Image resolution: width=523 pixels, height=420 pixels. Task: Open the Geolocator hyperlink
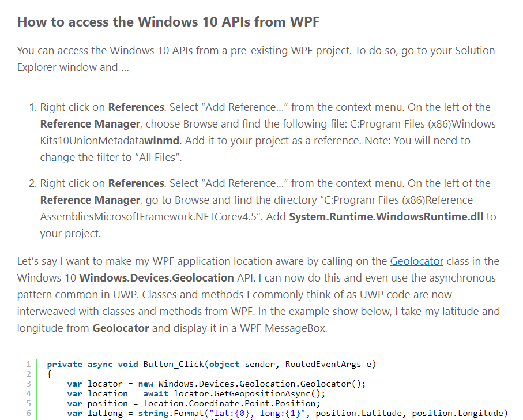coord(416,261)
